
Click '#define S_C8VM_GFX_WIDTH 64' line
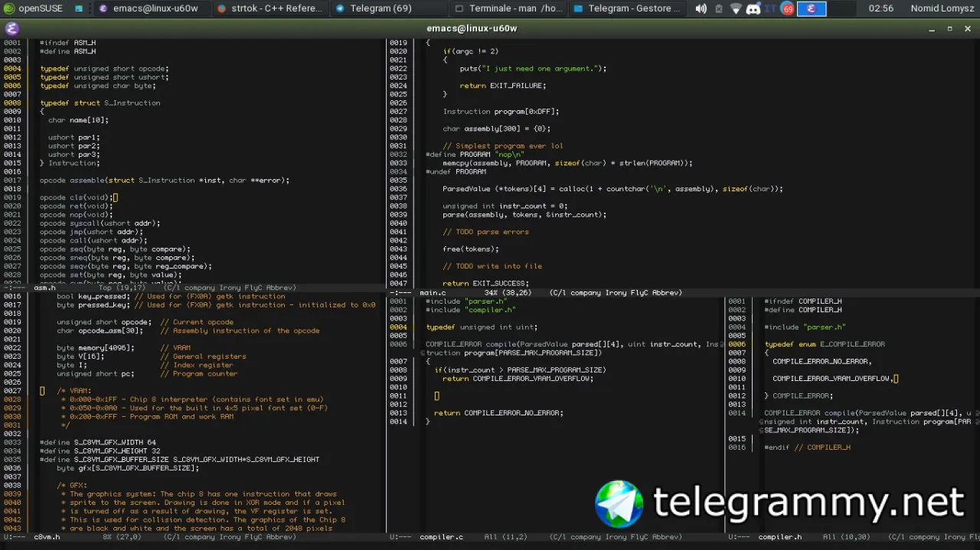pos(97,442)
